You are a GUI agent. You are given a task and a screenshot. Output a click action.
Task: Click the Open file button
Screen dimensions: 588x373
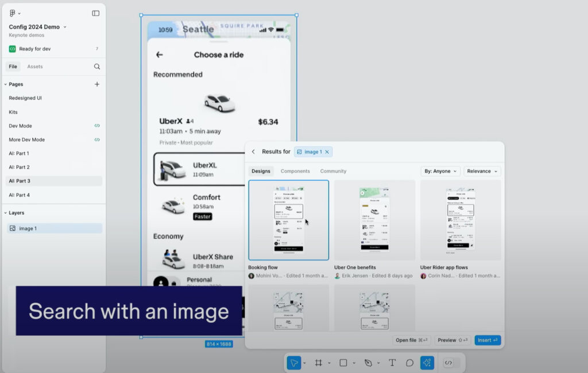411,340
